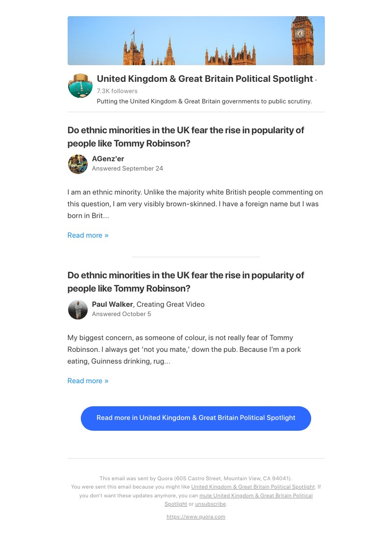Click the chevron on first Read more link
This screenshot has height=541, width=392.
pos(106,235)
